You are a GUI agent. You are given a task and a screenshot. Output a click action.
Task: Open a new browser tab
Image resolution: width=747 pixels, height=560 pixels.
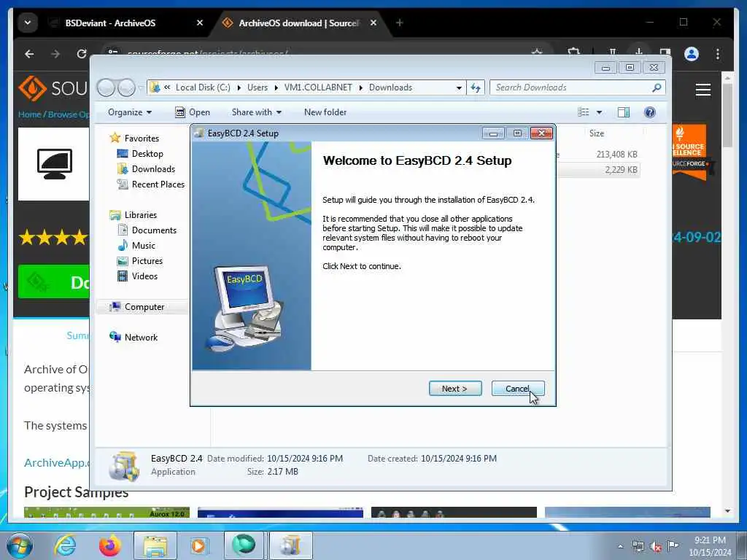(399, 23)
